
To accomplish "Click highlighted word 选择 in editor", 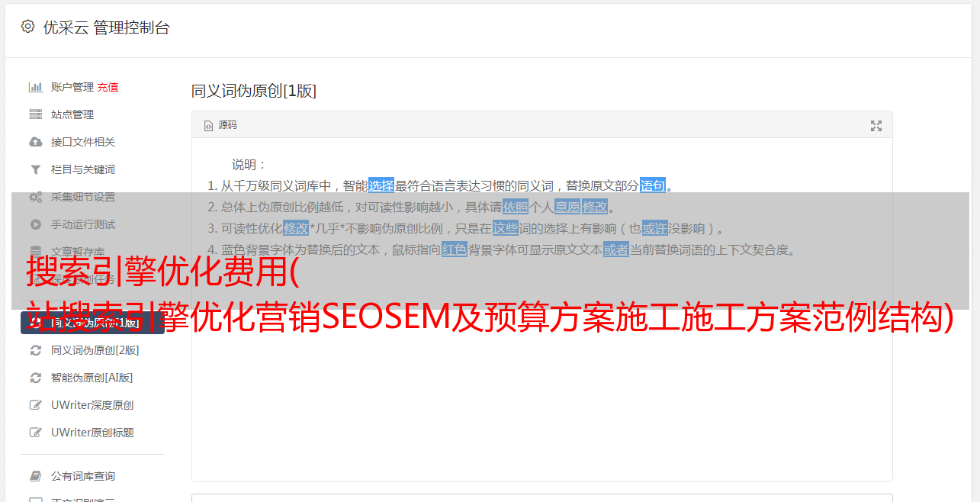I will pyautogui.click(x=381, y=185).
